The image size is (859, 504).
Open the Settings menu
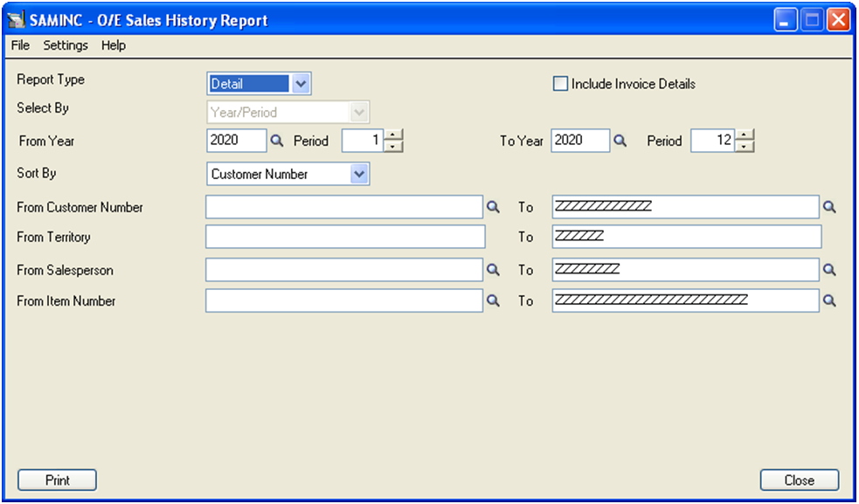(x=66, y=45)
